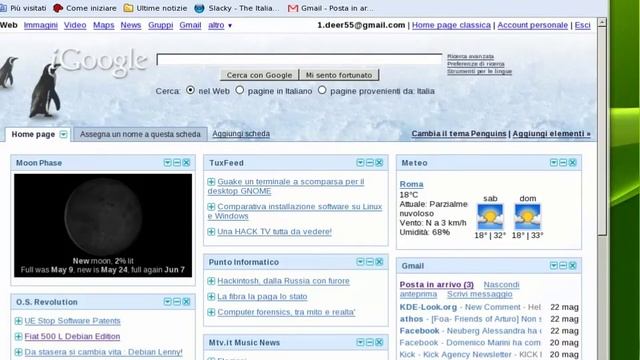Click the 'Mi sento fortunato' button

click(x=339, y=75)
